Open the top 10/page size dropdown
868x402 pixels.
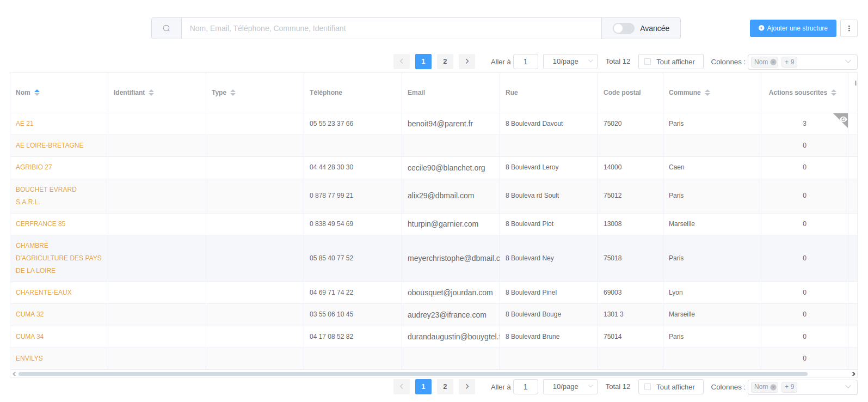tap(570, 62)
